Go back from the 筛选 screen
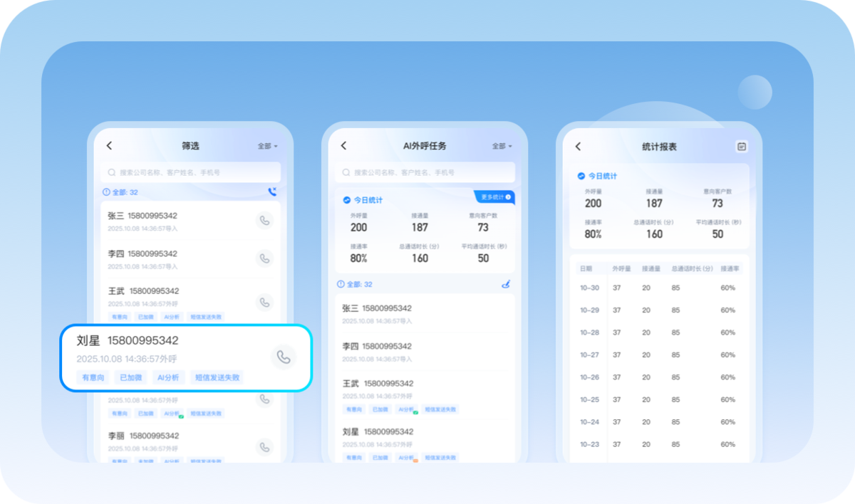Image resolution: width=855 pixels, height=504 pixels. point(109,145)
